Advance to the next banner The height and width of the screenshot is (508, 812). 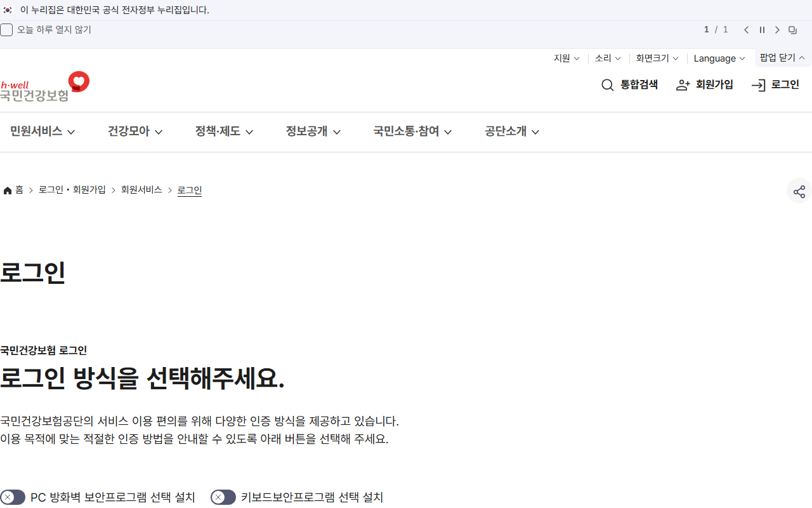point(777,29)
